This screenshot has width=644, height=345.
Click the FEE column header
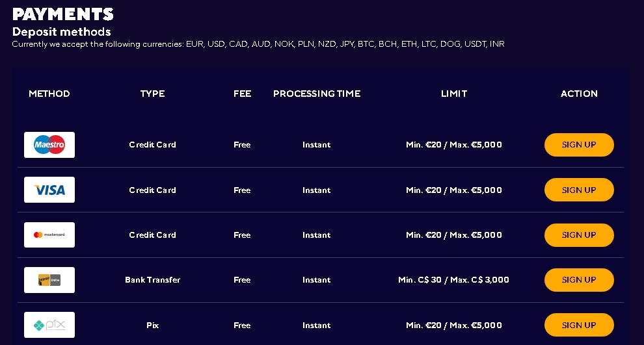pos(243,94)
